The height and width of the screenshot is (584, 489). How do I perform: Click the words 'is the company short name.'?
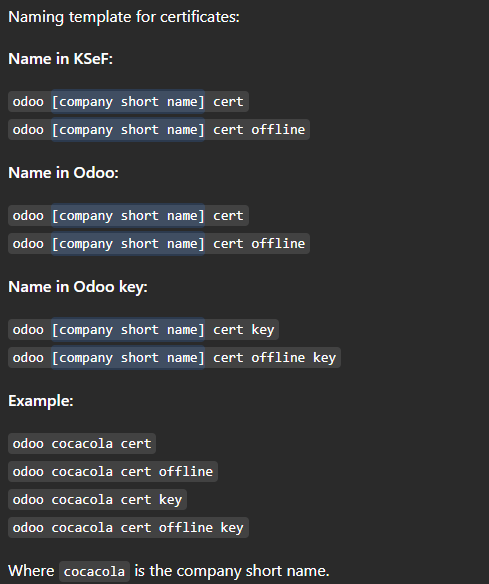click(x=232, y=571)
